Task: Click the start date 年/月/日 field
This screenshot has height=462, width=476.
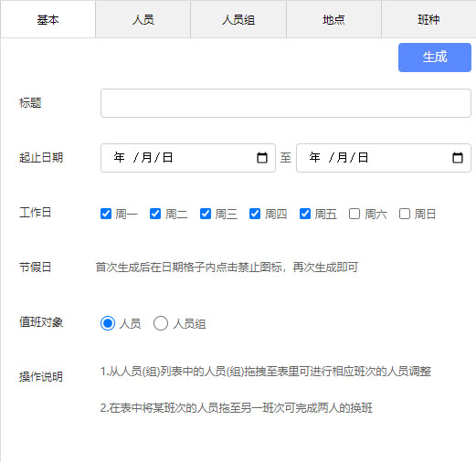Action: coord(188,158)
